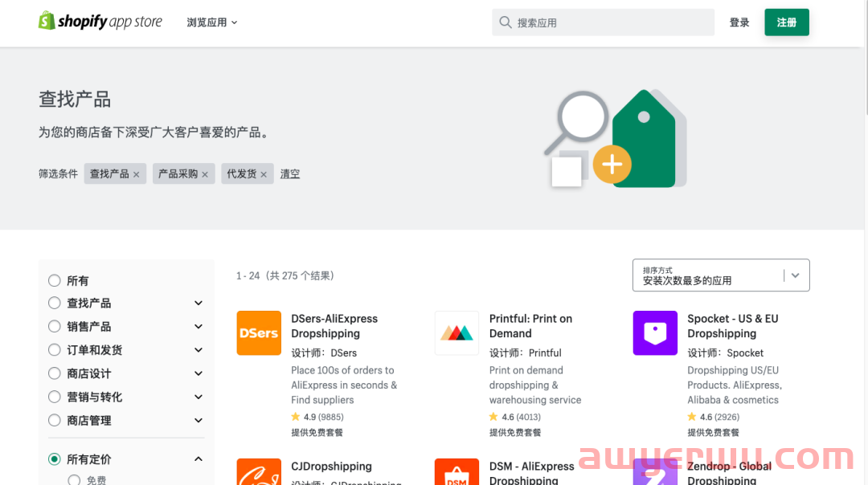Open the 排序方式 sort dropdown
Screen dimensions: 868x485
pos(720,275)
